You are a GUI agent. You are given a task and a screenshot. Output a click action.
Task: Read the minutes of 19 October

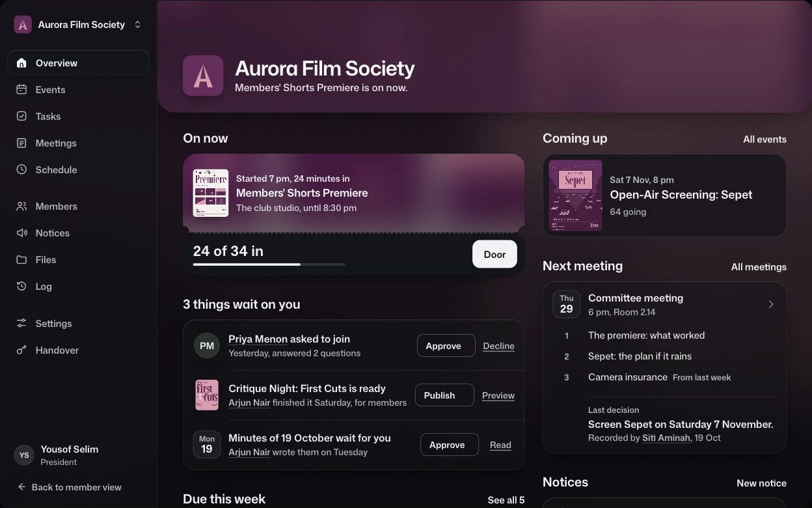click(x=500, y=445)
